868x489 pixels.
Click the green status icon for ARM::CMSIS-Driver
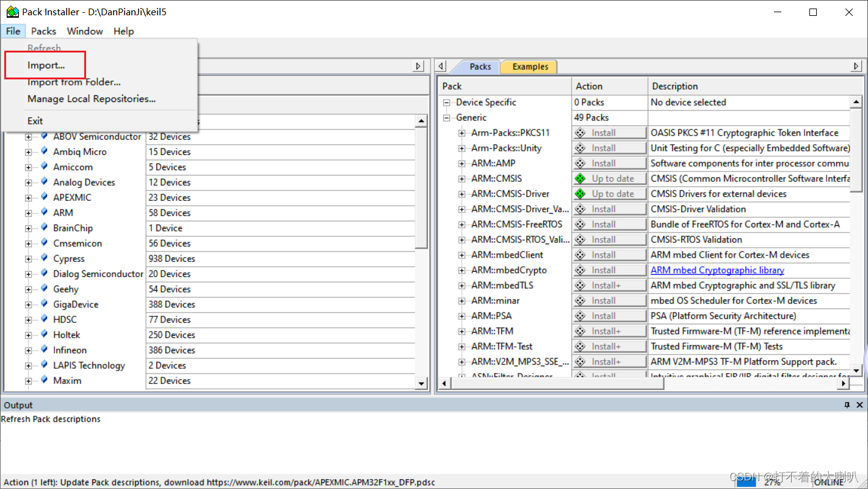point(580,194)
